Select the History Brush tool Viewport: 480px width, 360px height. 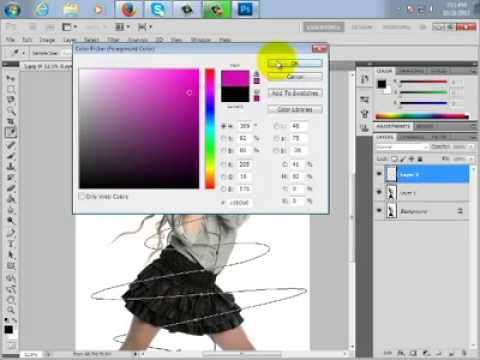coord(11,177)
